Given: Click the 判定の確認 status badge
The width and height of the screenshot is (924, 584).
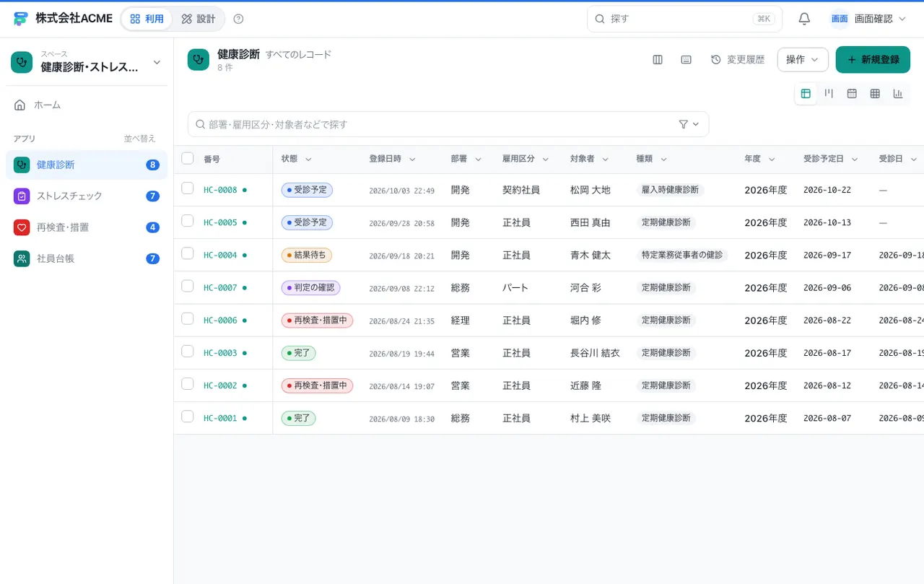Looking at the screenshot, I should [x=310, y=287].
